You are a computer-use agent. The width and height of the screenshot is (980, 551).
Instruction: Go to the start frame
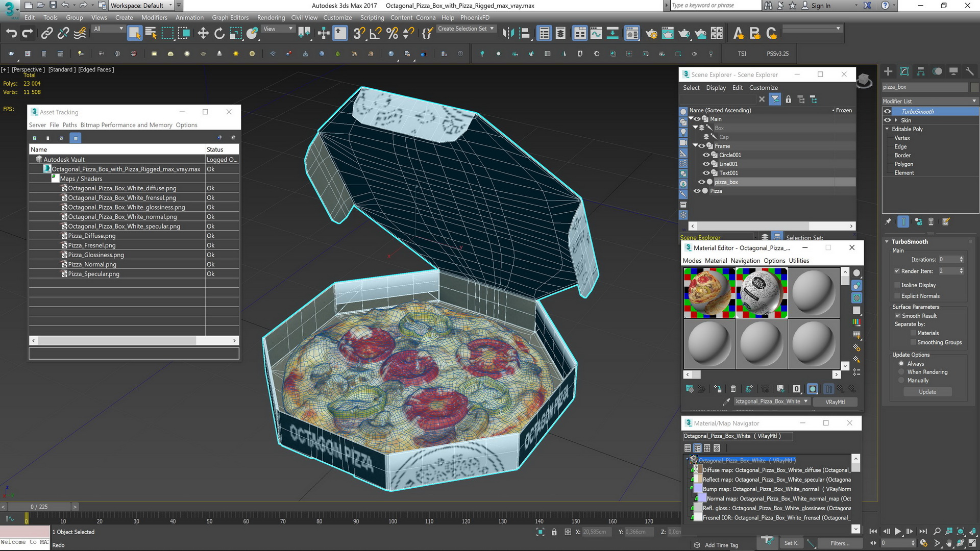point(873,532)
